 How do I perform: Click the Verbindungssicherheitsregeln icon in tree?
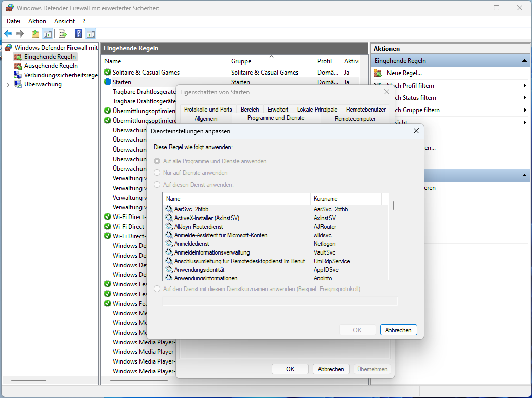point(18,75)
